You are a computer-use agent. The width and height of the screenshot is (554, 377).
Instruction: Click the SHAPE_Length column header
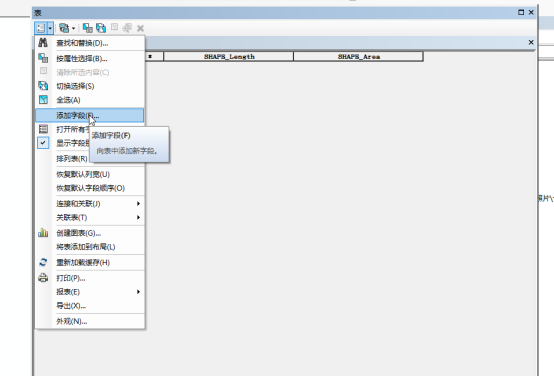point(229,57)
